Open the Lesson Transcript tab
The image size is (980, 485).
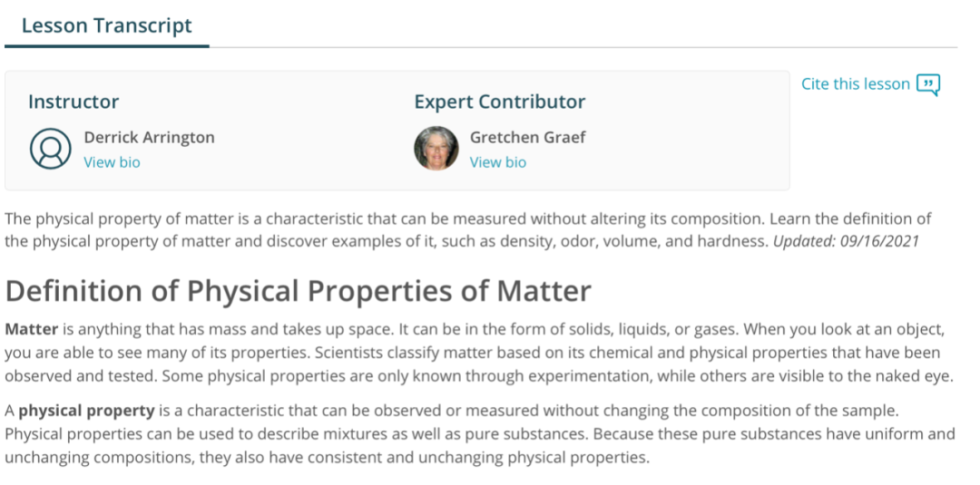[107, 25]
